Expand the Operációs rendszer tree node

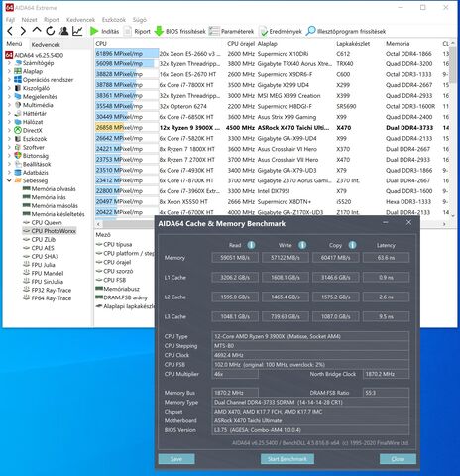9,80
